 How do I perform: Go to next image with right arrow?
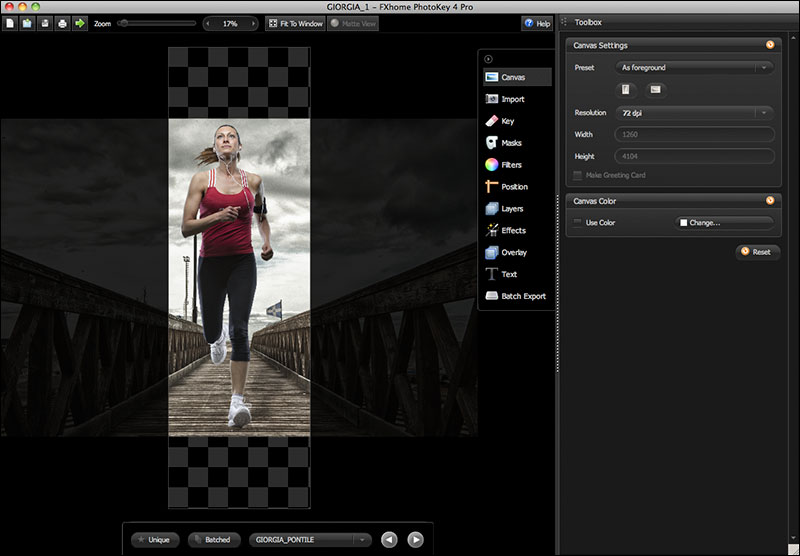pyautogui.click(x=415, y=540)
